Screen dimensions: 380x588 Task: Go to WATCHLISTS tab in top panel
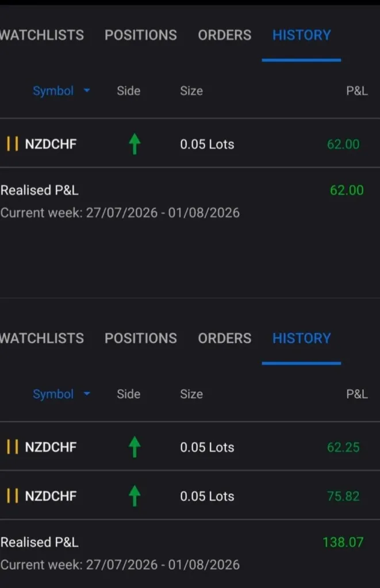42,35
